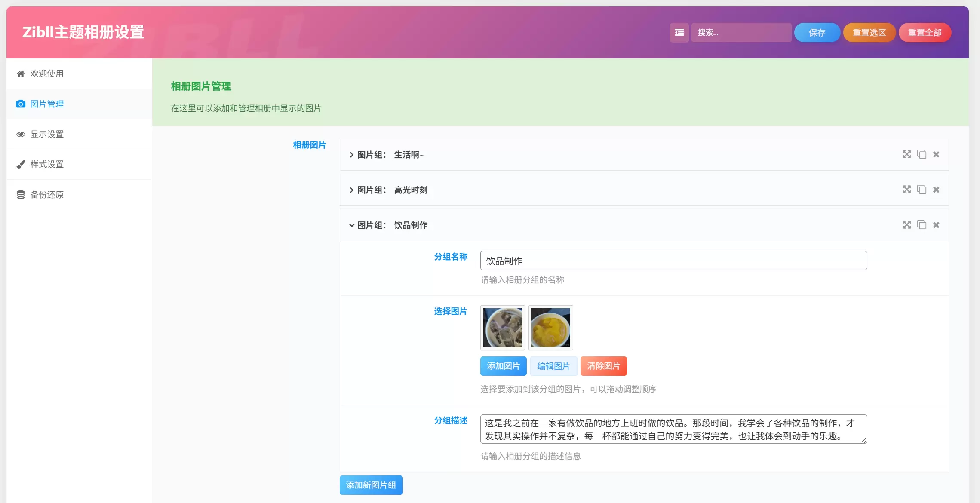The width and height of the screenshot is (980, 503).
Task: Click the camera icon beside 图片管理
Action: (21, 104)
